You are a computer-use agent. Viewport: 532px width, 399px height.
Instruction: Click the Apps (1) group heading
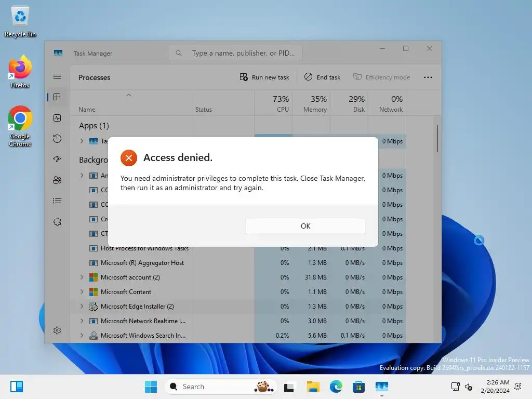pos(94,126)
